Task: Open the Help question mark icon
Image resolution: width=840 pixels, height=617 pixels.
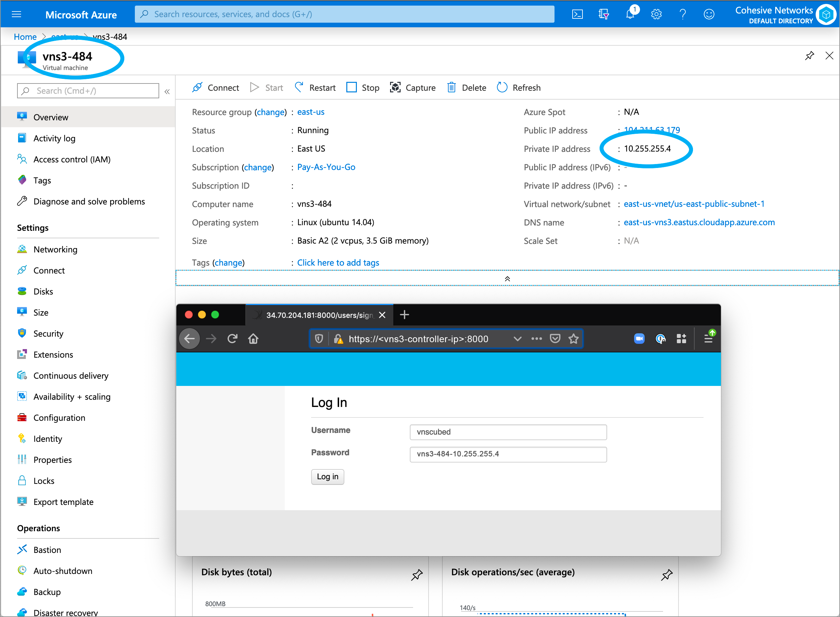Action: (x=683, y=14)
